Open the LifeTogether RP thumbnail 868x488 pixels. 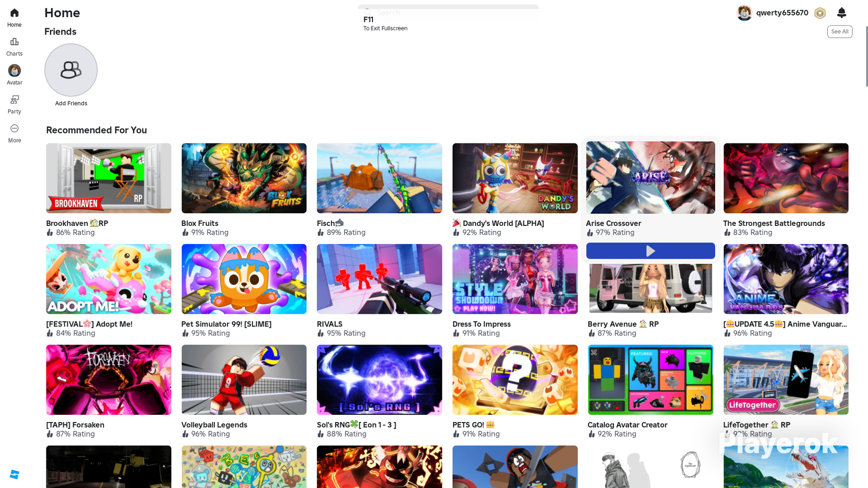pyautogui.click(x=786, y=380)
